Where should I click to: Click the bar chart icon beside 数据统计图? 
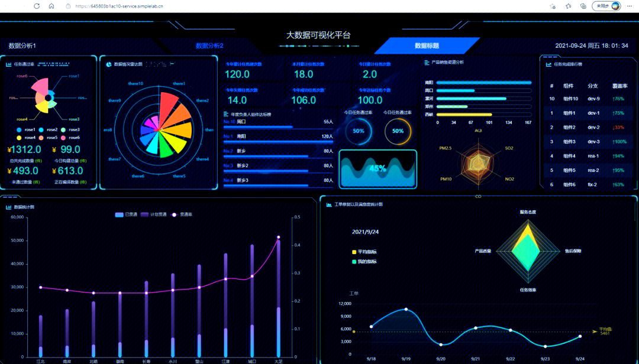[8, 207]
